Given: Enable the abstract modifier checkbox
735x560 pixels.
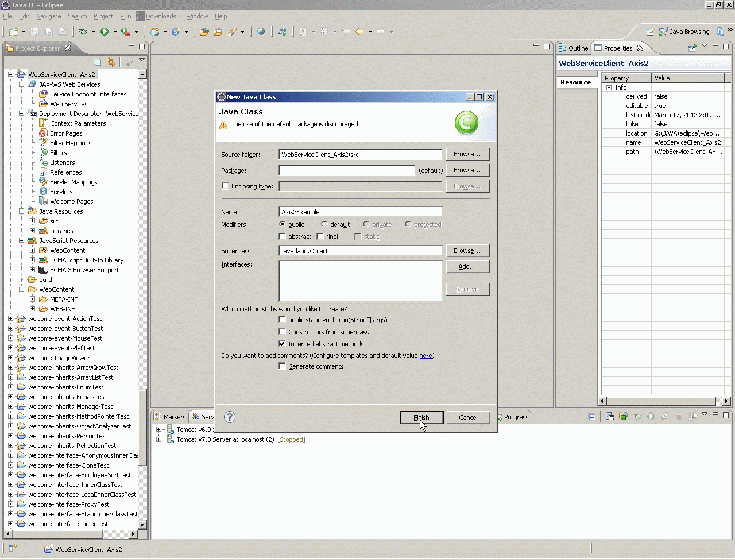Looking at the screenshot, I should (282, 236).
